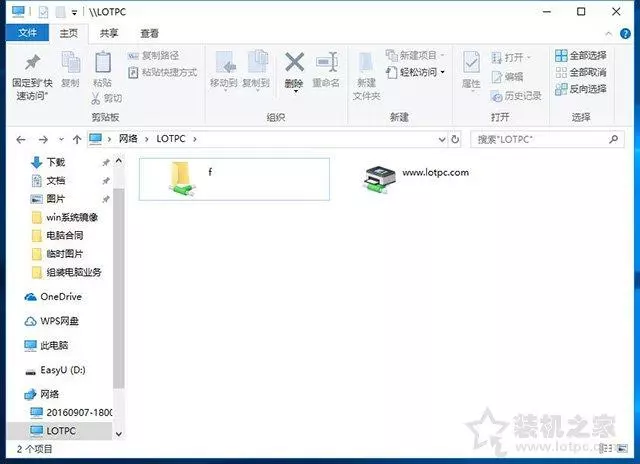The width and height of the screenshot is (640, 464).
Task: Select Cut (剪切) scissors icon
Action: [x=96, y=98]
